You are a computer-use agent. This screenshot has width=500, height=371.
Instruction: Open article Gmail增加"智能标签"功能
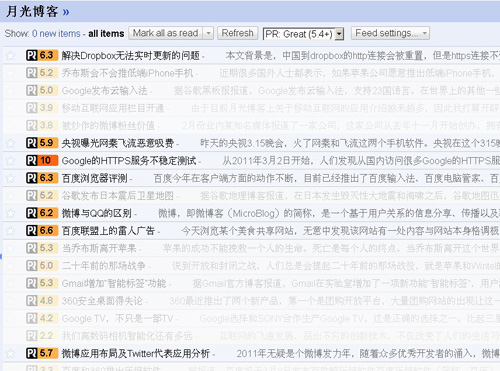[x=114, y=283]
